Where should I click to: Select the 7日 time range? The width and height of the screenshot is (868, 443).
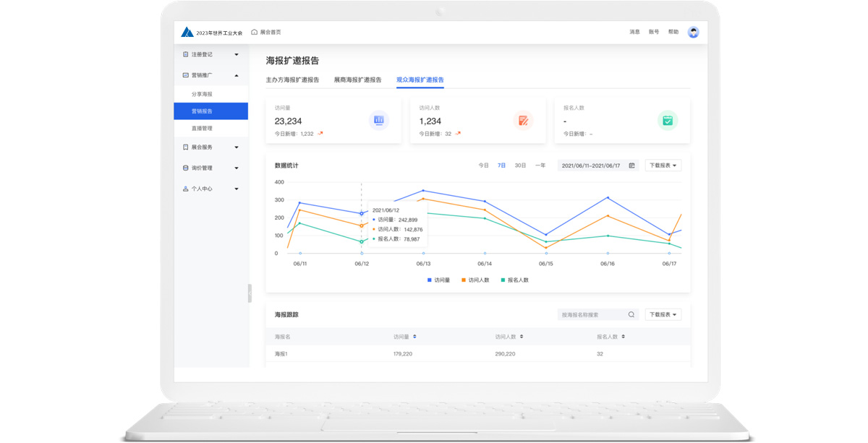501,165
